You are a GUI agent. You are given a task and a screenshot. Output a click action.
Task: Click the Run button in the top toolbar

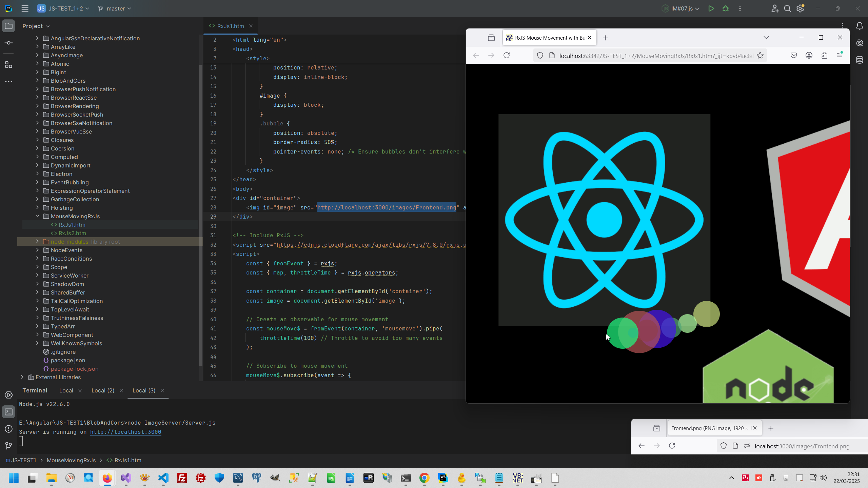[x=711, y=8]
